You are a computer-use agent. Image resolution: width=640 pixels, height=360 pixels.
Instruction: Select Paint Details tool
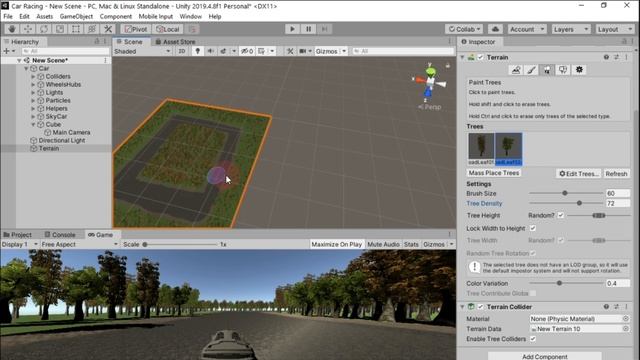point(563,70)
